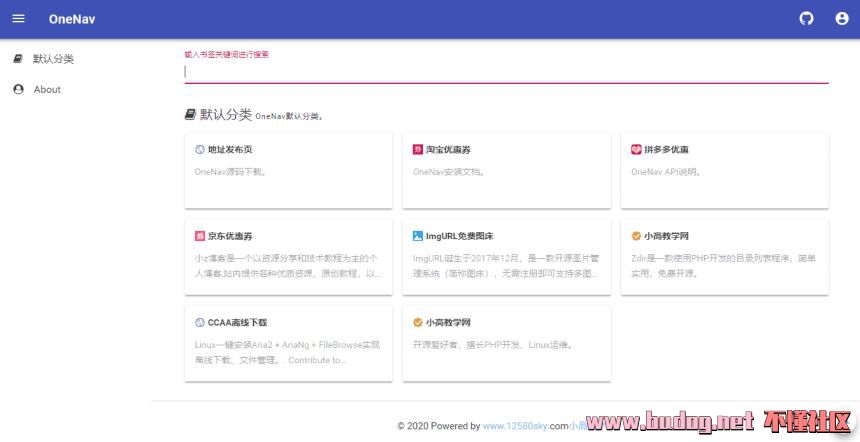The width and height of the screenshot is (860, 442).
Task: Click the 'OneNav默认分类。' subtitle text
Action: 289,116
